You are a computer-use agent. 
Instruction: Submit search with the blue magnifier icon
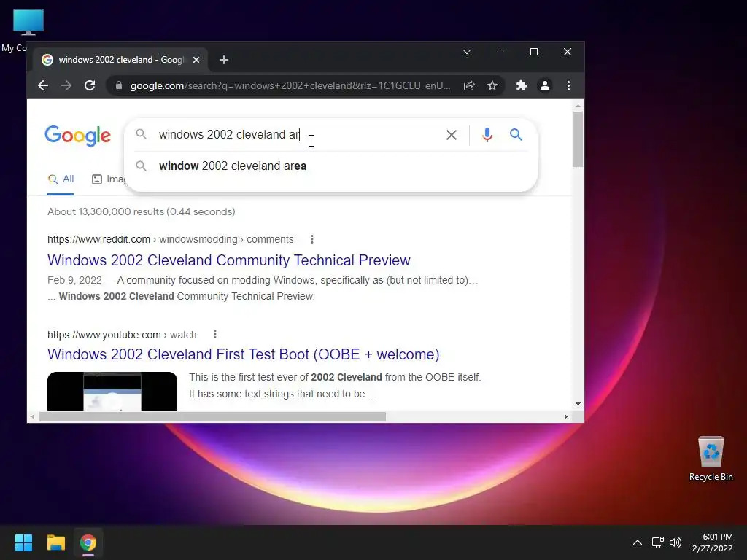tap(516, 135)
